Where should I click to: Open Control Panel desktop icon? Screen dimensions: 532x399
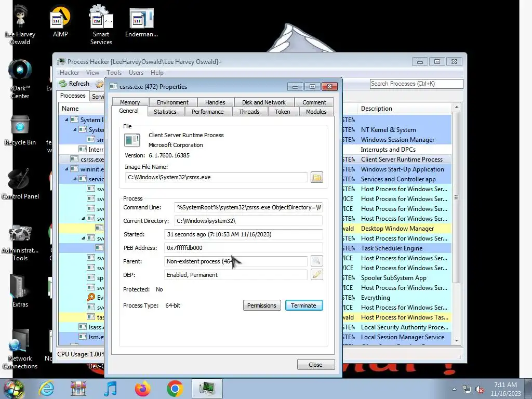click(20, 183)
